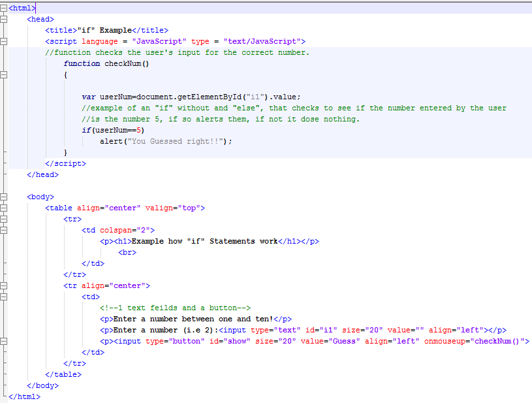Click the closing </script> tag
Screen dimensions: 532x403
coord(65,163)
